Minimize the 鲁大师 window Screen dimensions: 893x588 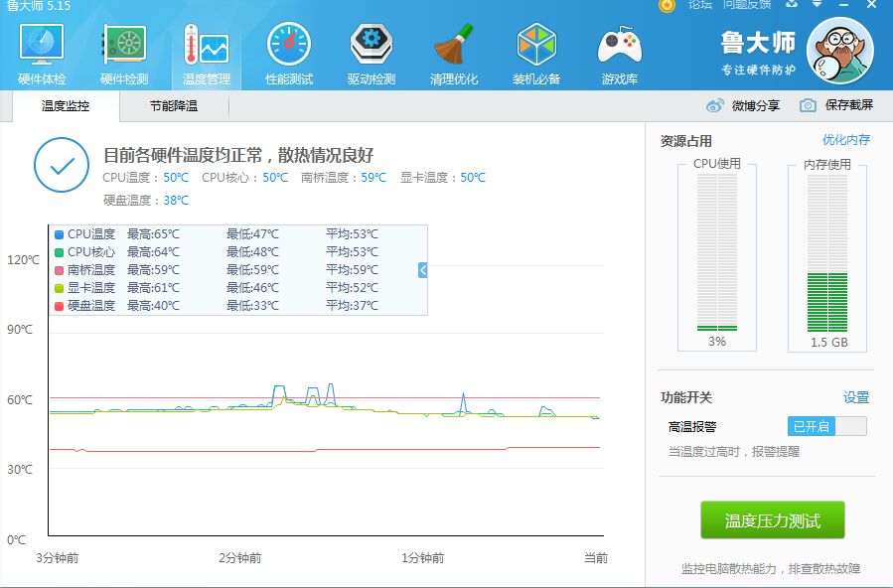844,5
